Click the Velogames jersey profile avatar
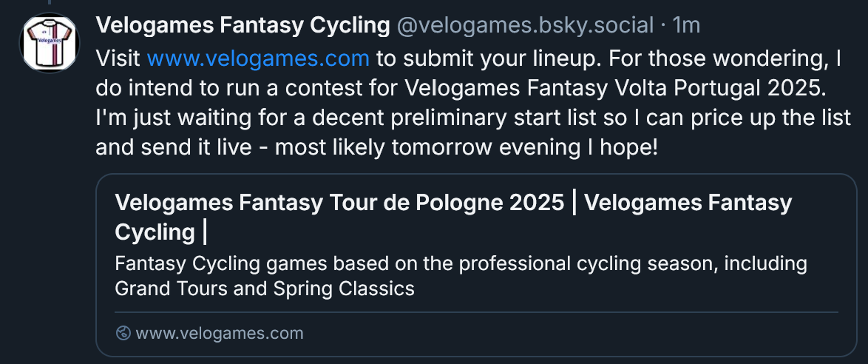This screenshot has width=868, height=364. coord(50,43)
